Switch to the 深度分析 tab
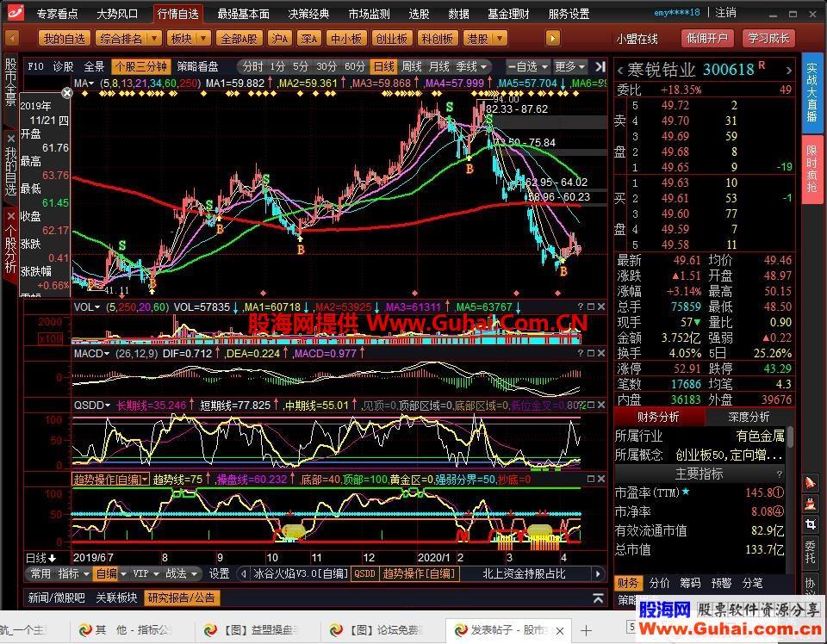Screen dimensions: 827x644 tap(749, 417)
